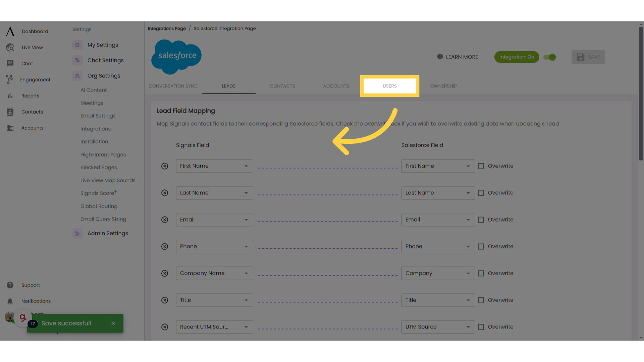The width and height of the screenshot is (644, 362).
Task: Click the Contacts sidebar icon
Action: coord(10,112)
